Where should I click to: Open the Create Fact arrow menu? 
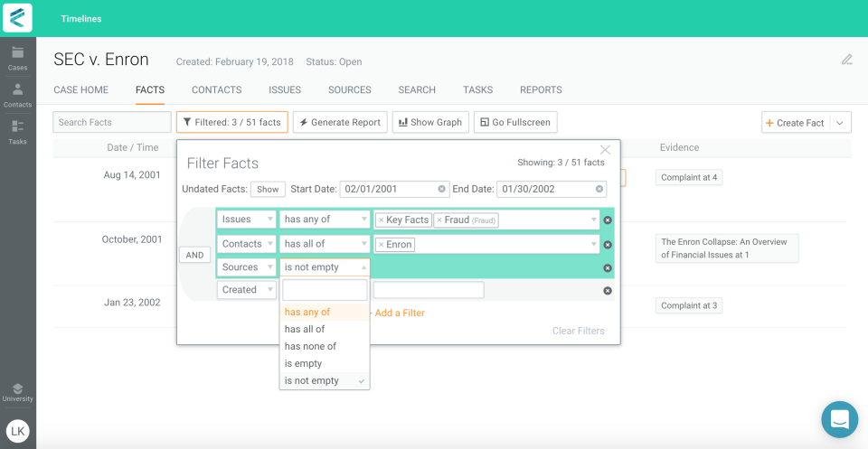[x=840, y=123]
